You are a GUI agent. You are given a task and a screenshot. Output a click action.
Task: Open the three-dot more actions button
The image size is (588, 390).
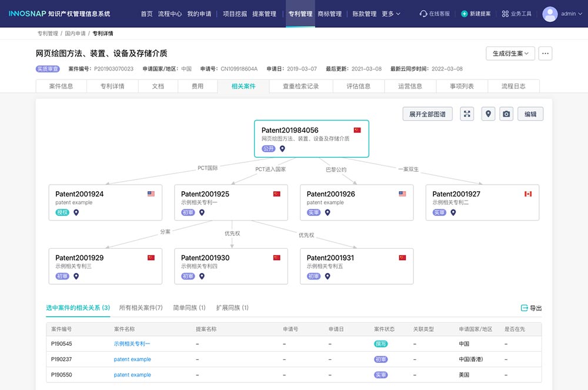coord(545,54)
